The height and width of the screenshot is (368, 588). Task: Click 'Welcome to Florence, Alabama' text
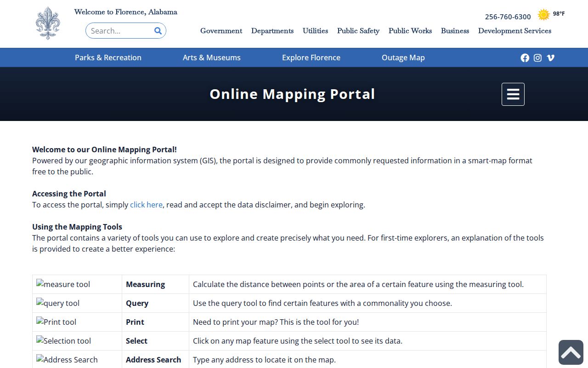coord(126,12)
